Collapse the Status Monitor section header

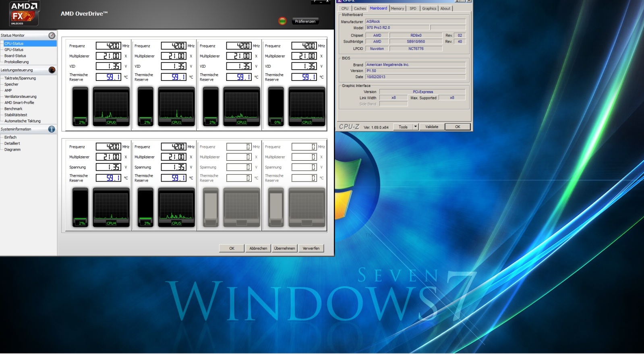coord(28,35)
